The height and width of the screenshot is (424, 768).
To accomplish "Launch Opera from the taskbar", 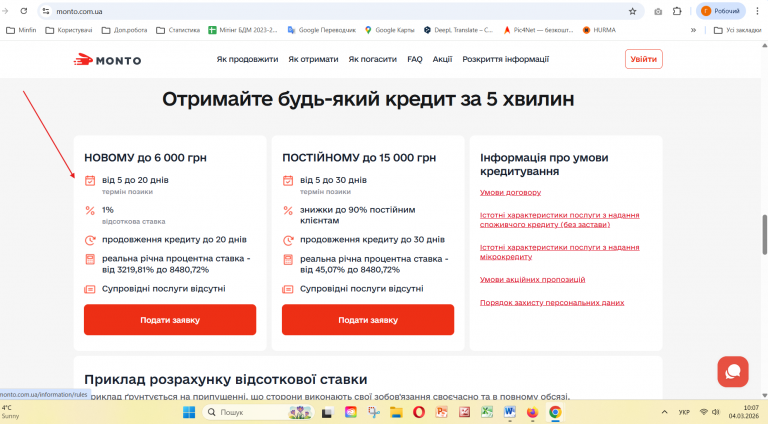I will click(419, 412).
